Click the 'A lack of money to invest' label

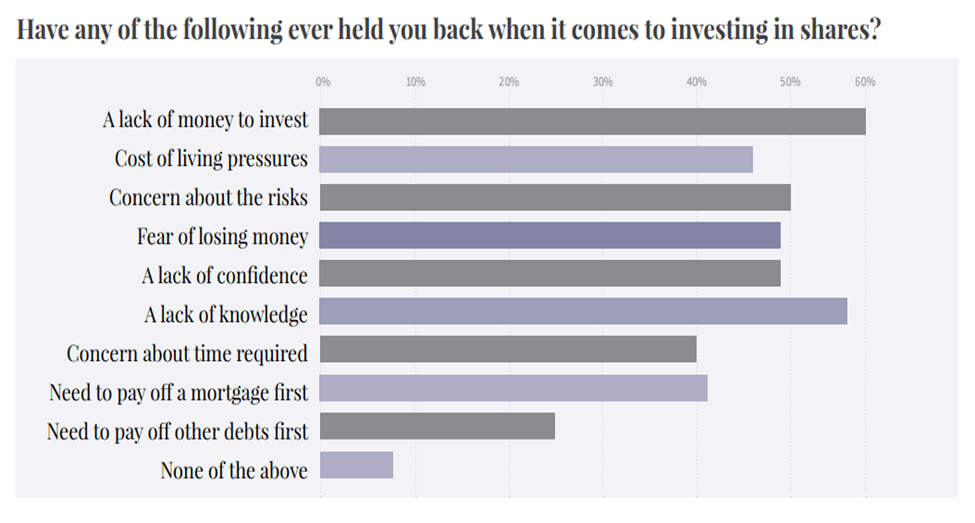tap(205, 121)
